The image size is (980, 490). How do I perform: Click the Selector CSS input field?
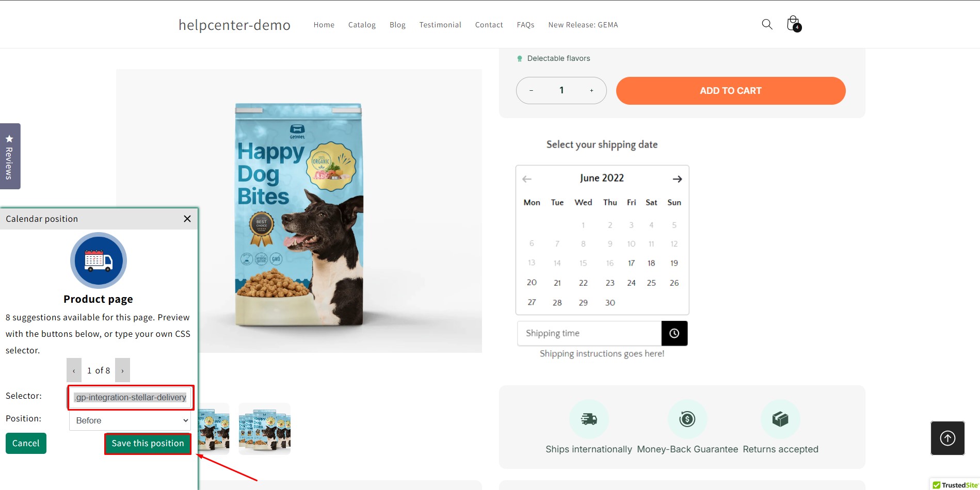click(x=130, y=397)
